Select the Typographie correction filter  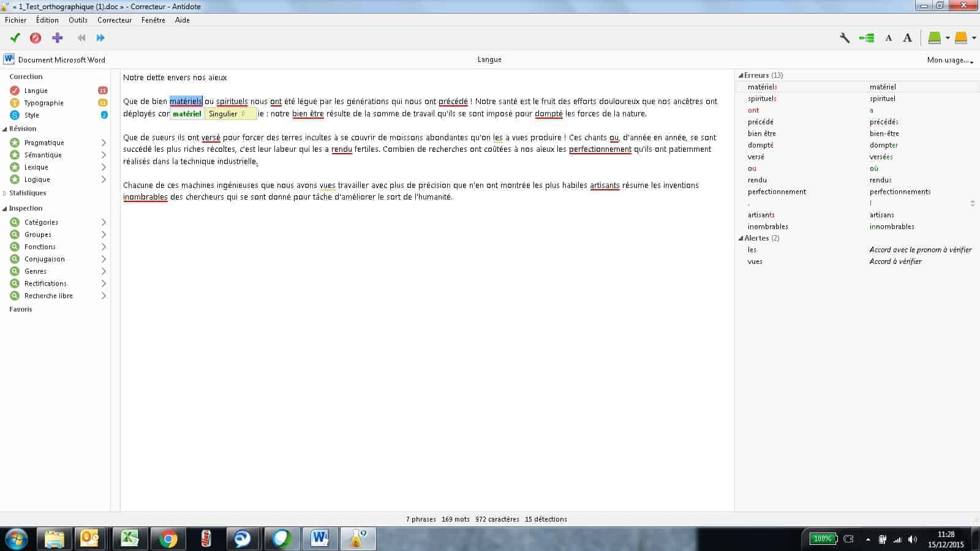tap(43, 103)
